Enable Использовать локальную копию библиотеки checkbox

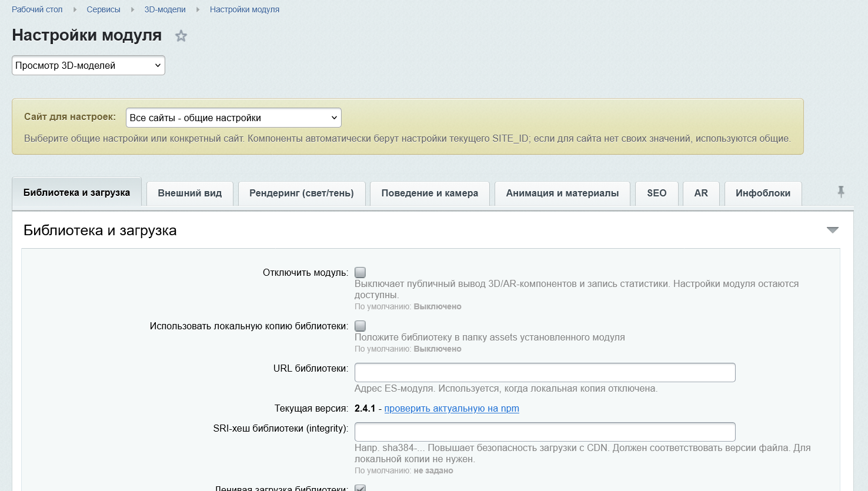click(x=360, y=326)
